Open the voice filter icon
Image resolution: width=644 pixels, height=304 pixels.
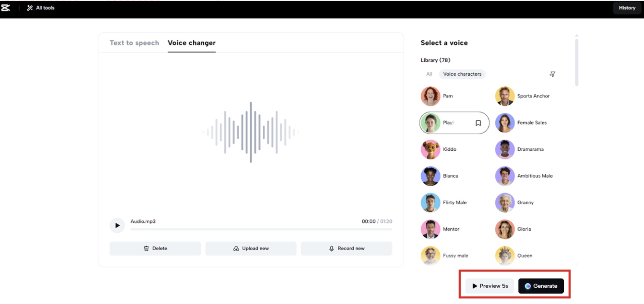552,74
